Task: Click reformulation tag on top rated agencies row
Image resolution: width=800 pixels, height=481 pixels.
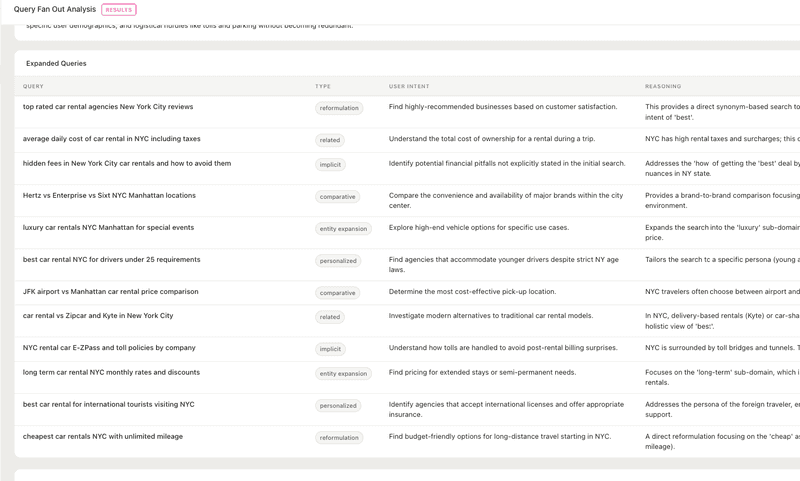Action: 339,108
